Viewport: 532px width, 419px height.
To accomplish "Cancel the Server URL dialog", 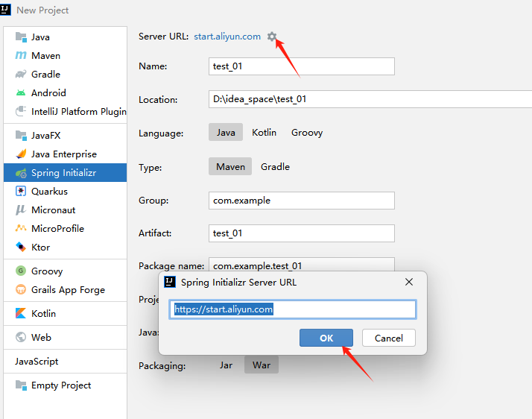I will click(388, 338).
